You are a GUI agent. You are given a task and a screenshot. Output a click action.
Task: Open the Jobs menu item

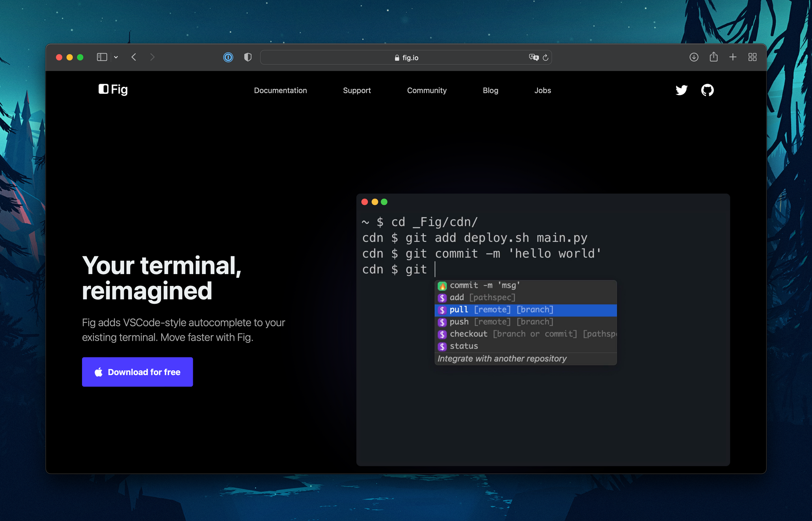point(543,90)
